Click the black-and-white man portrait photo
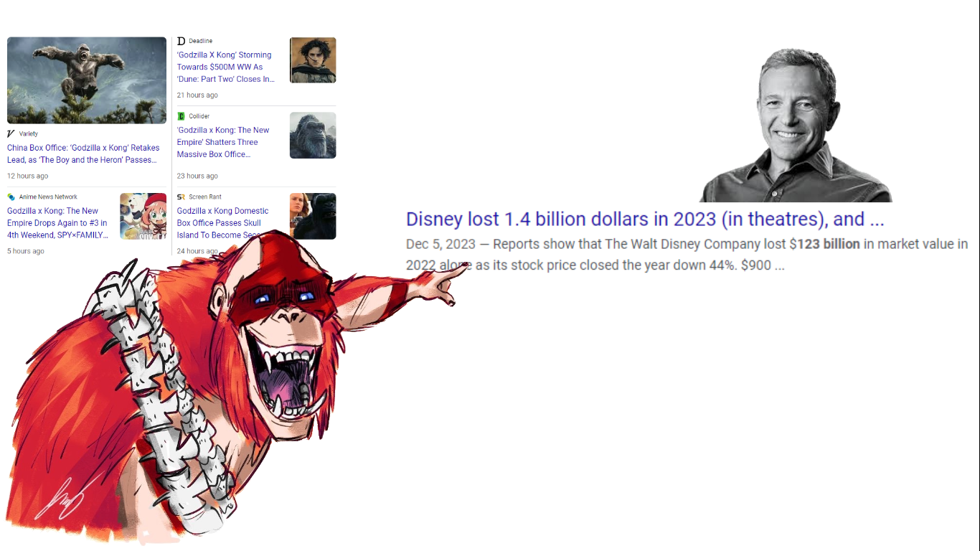This screenshot has width=980, height=551. (796, 126)
